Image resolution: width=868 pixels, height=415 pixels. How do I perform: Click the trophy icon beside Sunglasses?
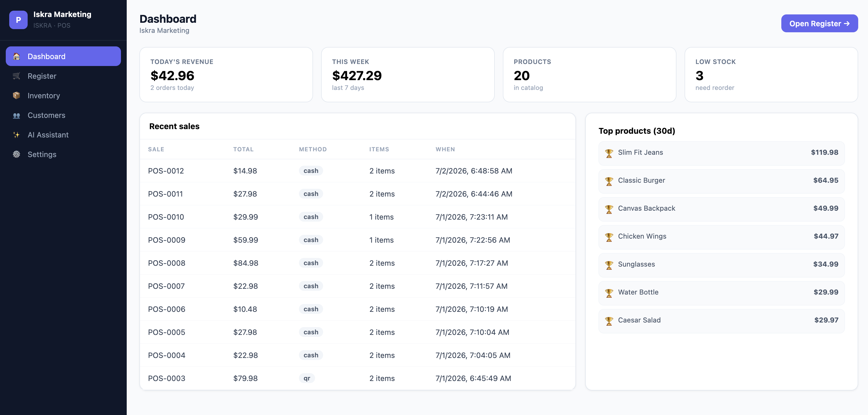pyautogui.click(x=609, y=265)
